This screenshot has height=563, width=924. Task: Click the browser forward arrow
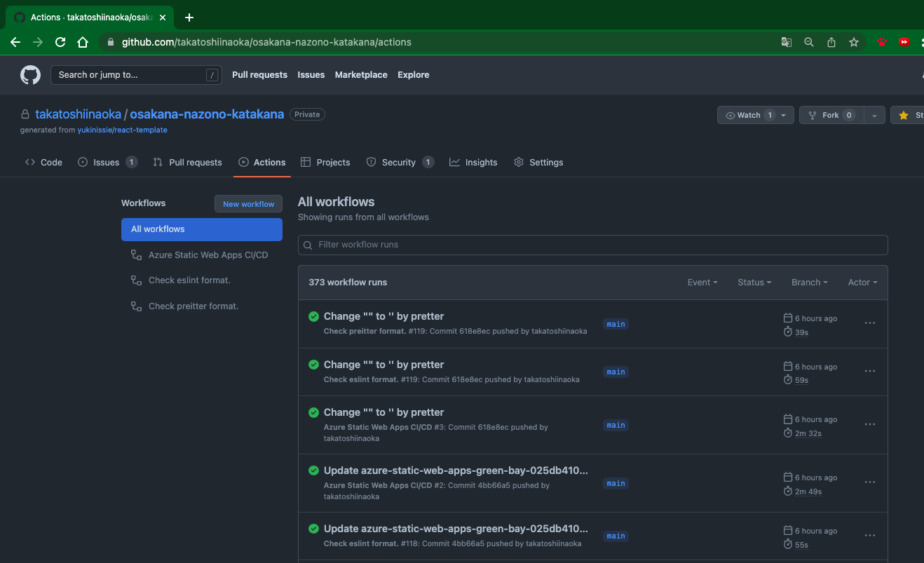pyautogui.click(x=38, y=42)
